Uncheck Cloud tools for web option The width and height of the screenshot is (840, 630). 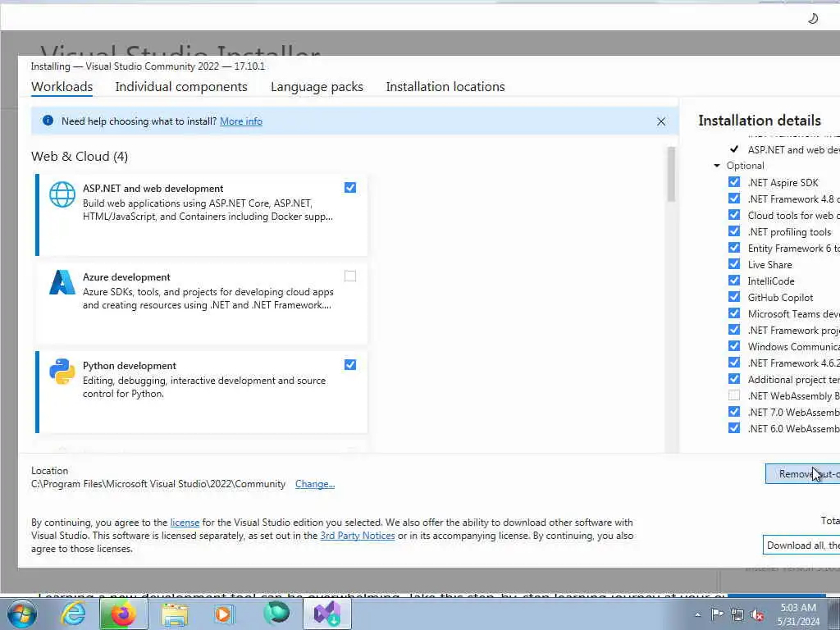tap(734, 215)
